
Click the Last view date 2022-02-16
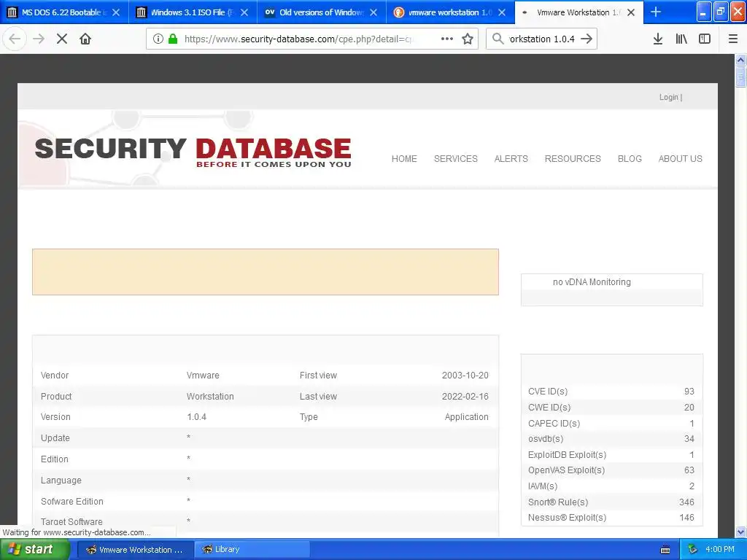465,396
